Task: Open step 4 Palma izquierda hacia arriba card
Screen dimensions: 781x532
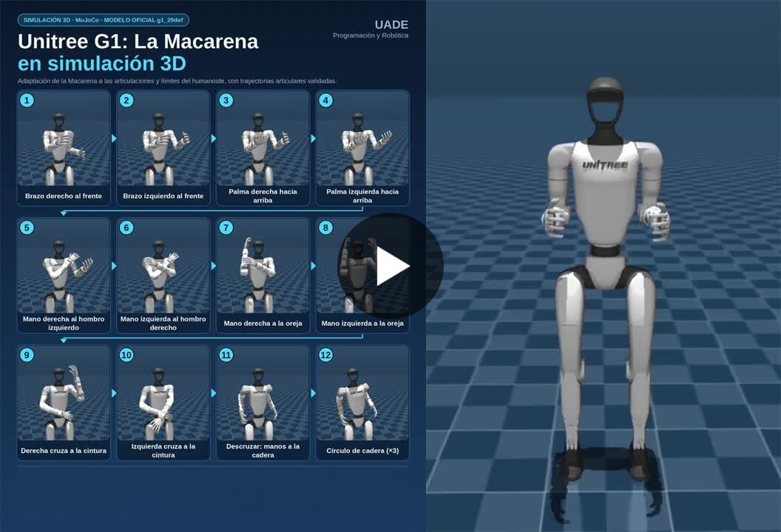Action: (362, 148)
